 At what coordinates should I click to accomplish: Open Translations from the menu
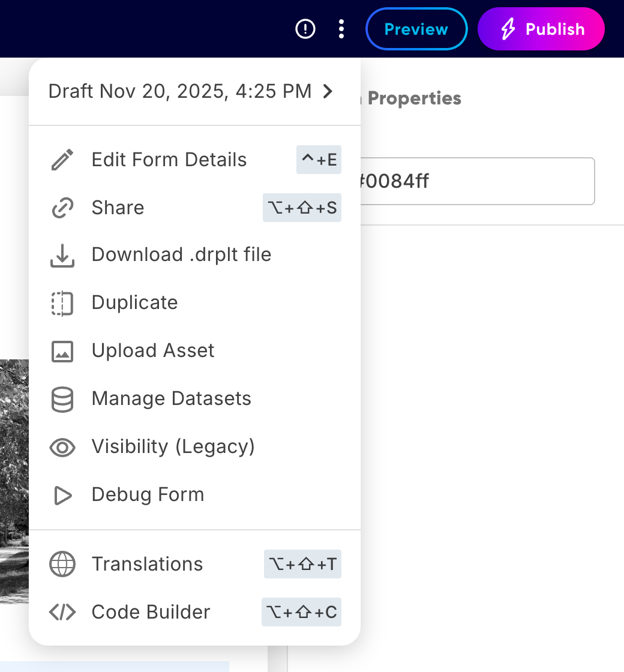click(194, 564)
